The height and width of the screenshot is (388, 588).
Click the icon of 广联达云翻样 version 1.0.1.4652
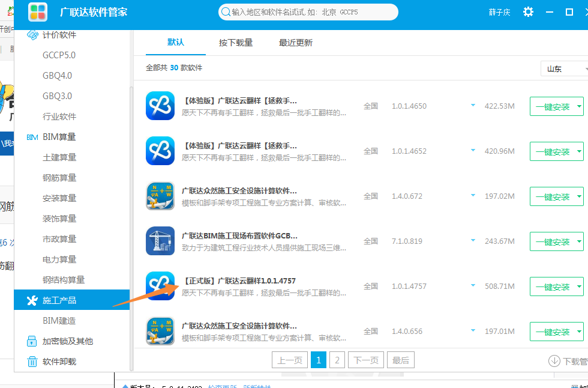[x=160, y=151]
